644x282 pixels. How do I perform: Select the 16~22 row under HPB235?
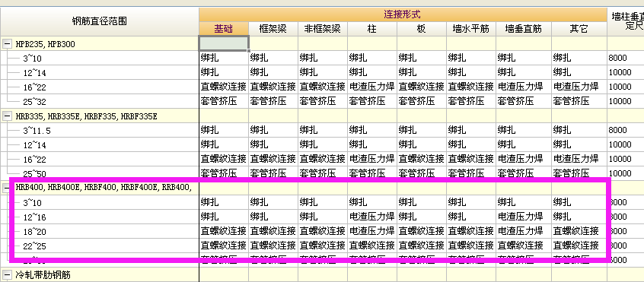[x=100, y=87]
